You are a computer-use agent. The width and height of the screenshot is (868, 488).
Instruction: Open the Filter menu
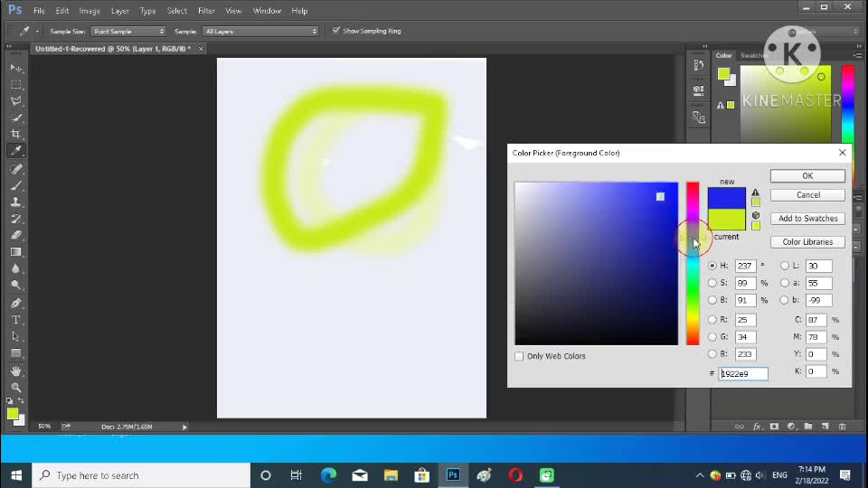point(206,11)
